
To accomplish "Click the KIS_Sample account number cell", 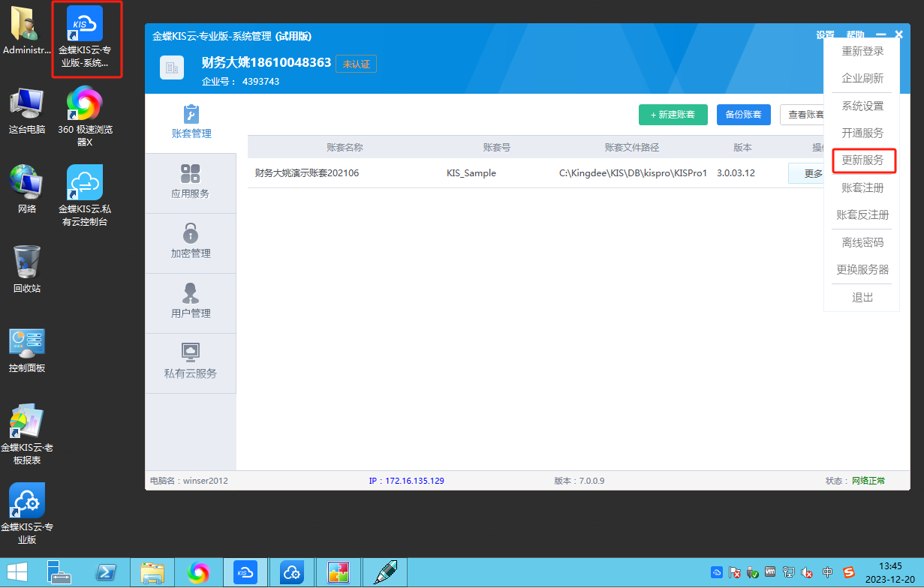I will (471, 173).
